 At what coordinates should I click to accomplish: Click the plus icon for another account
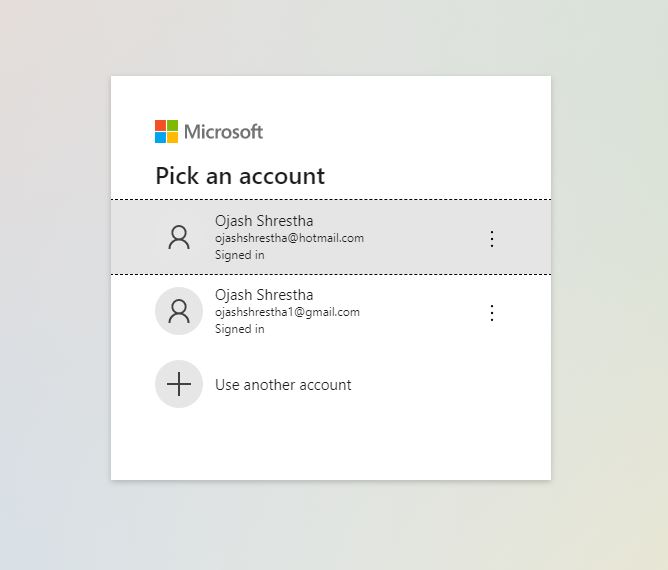coord(179,384)
